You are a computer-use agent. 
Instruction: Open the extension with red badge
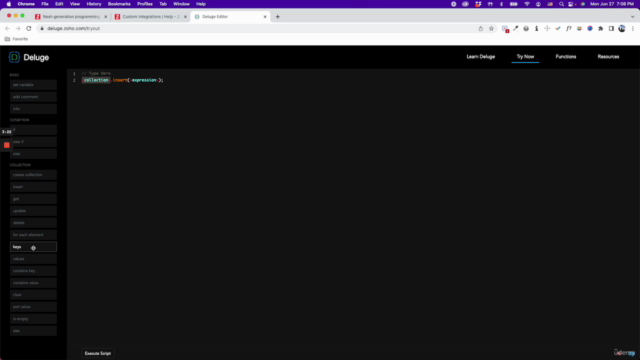point(505,29)
